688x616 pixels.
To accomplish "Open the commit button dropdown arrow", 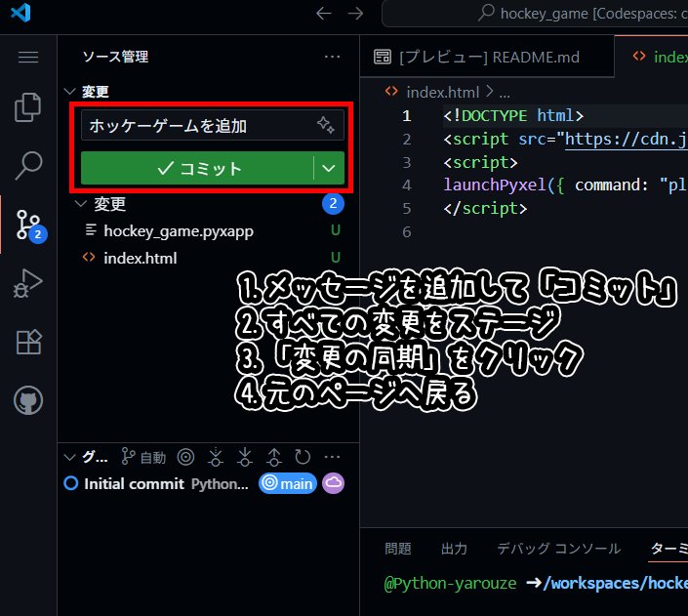I will (329, 168).
